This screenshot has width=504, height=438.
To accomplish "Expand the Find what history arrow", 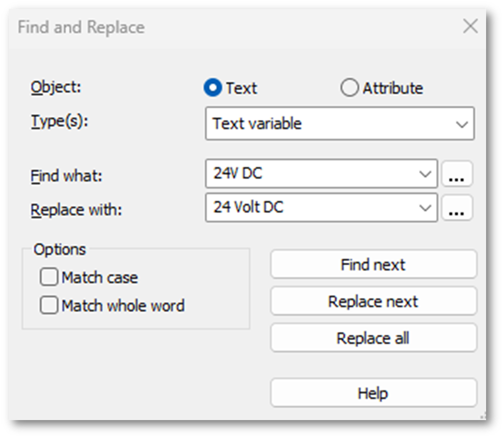I will (425, 174).
